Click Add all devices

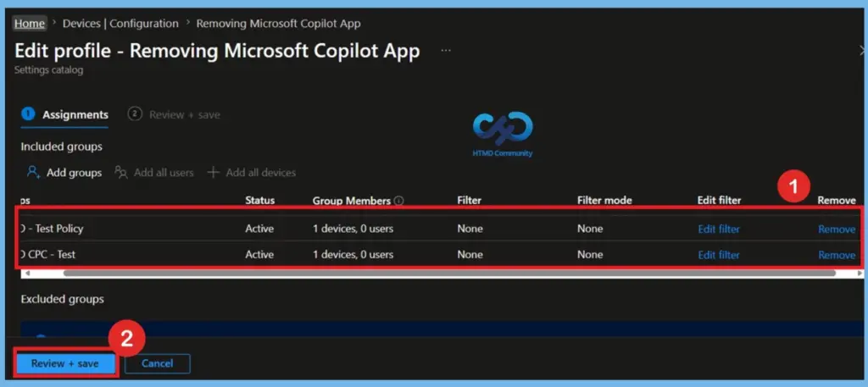251,173
